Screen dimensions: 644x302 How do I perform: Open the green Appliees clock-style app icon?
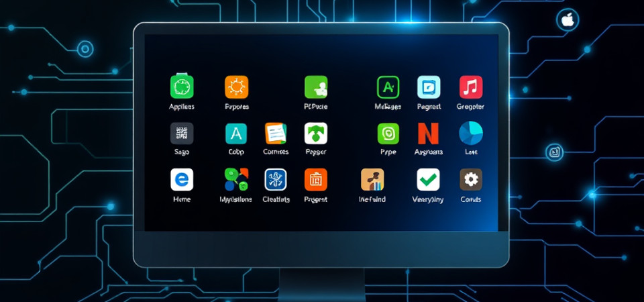(182, 87)
